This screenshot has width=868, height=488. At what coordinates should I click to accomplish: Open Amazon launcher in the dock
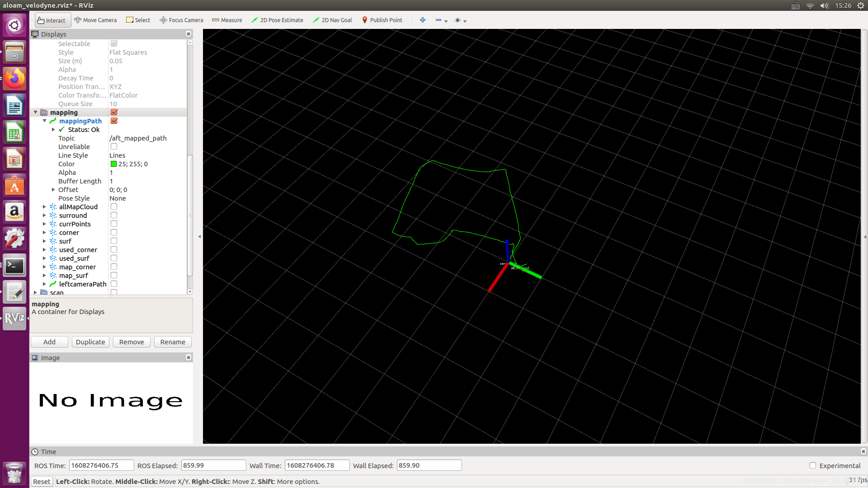pyautogui.click(x=14, y=212)
